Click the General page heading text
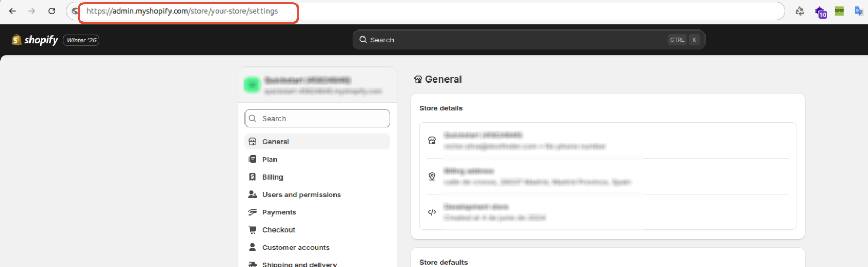The width and height of the screenshot is (868, 267). 443,79
